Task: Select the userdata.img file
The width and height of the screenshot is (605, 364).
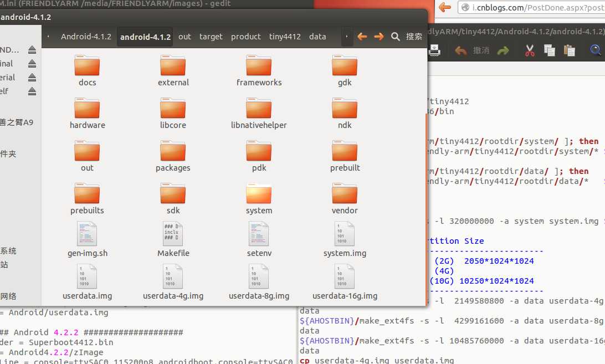Action: 87,282
